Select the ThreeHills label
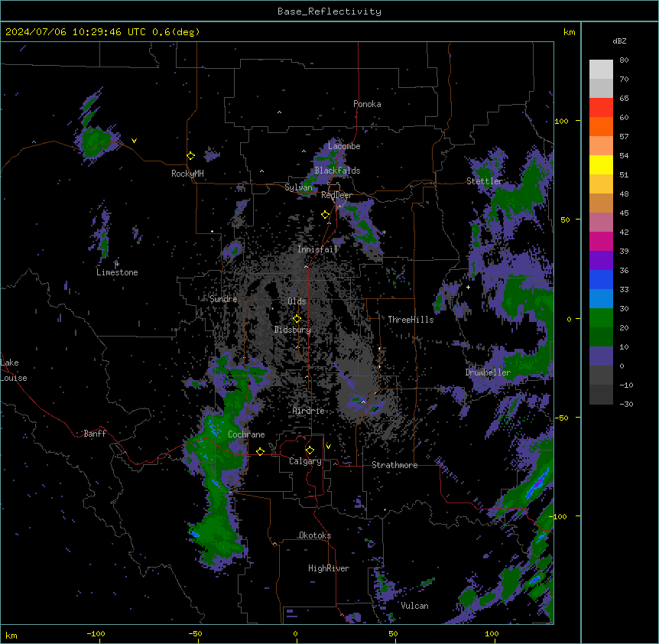 (411, 320)
